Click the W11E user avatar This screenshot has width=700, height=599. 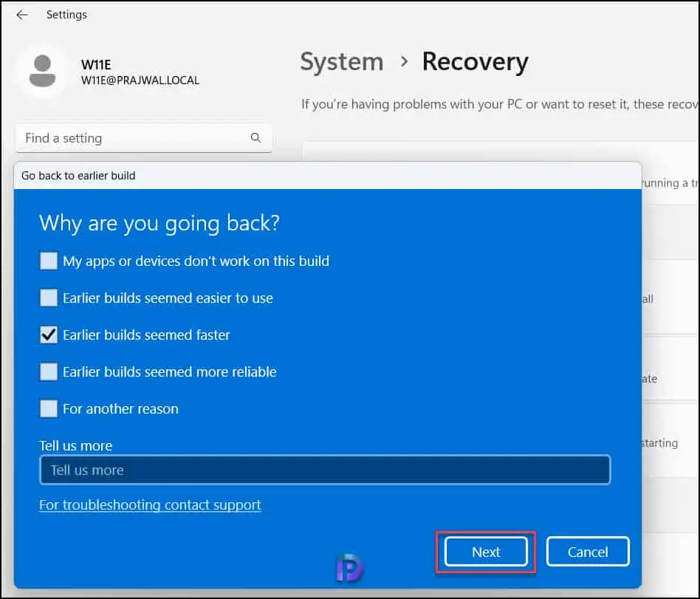[x=42, y=71]
